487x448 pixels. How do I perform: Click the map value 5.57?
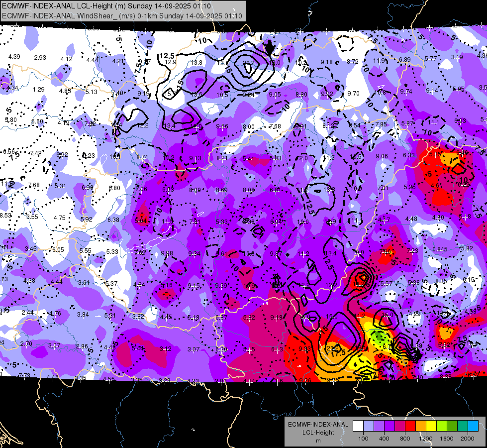click(x=387, y=283)
